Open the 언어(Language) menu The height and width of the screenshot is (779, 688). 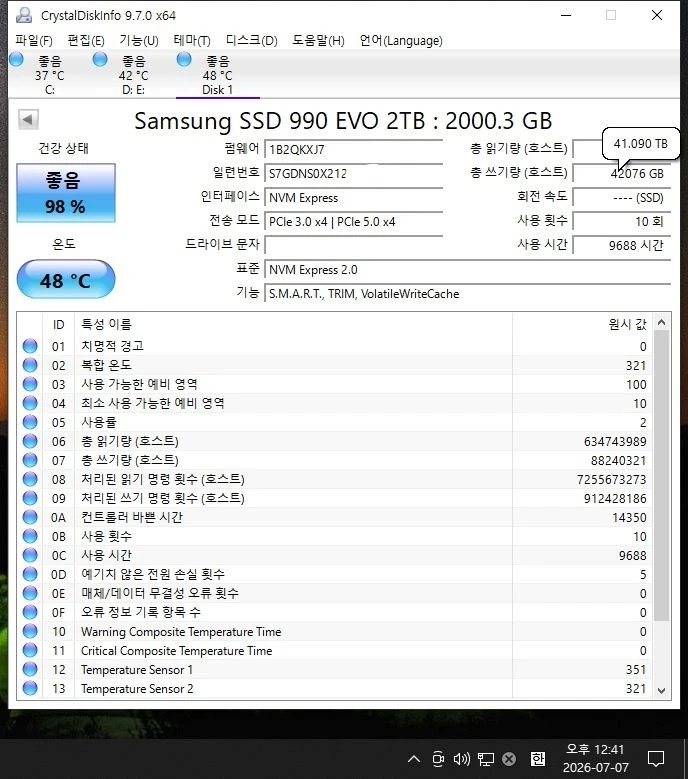point(401,41)
